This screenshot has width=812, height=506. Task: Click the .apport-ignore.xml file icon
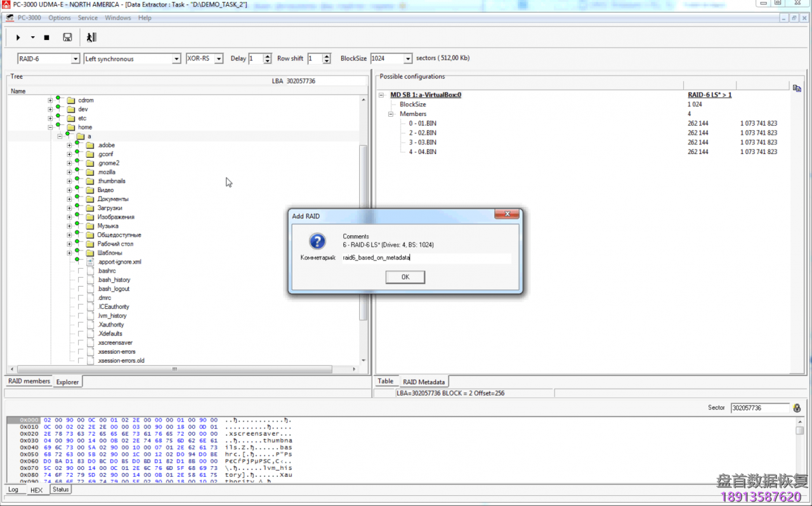(x=89, y=262)
